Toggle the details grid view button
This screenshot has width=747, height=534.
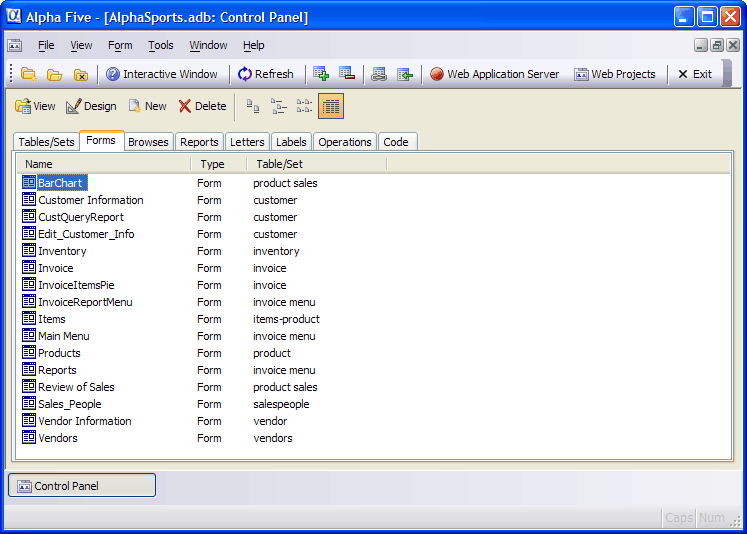tap(331, 106)
